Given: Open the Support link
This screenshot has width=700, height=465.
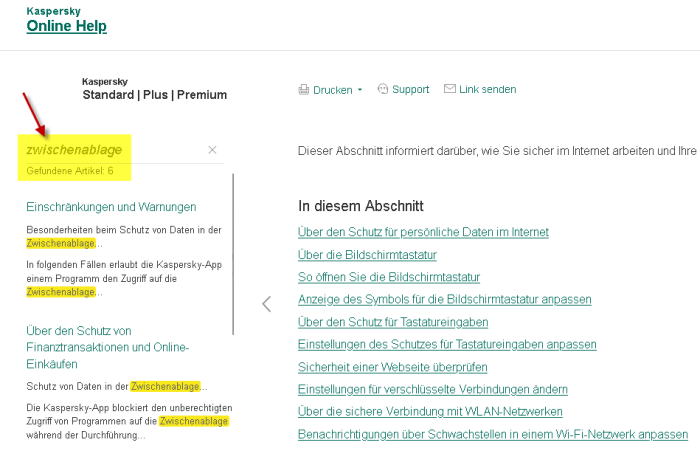Looking at the screenshot, I should (410, 89).
